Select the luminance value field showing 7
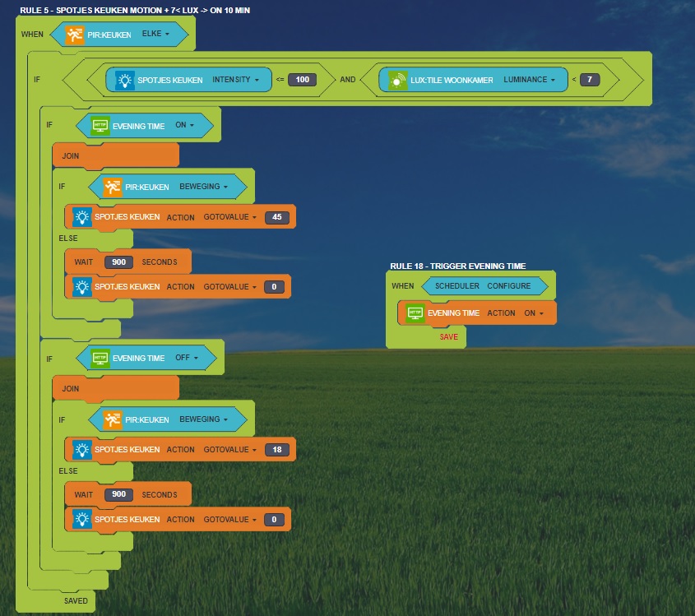 (590, 80)
